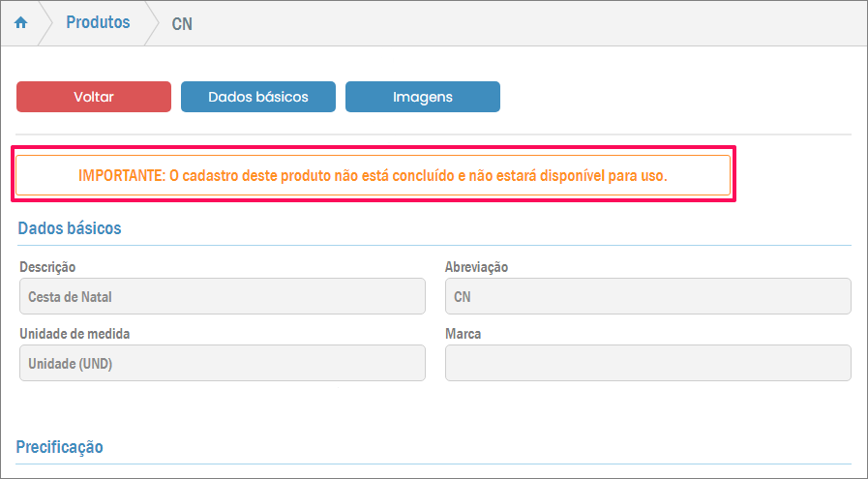Viewport: 868px width, 479px height.
Task: Click the Descrição field label
Action: click(x=47, y=267)
